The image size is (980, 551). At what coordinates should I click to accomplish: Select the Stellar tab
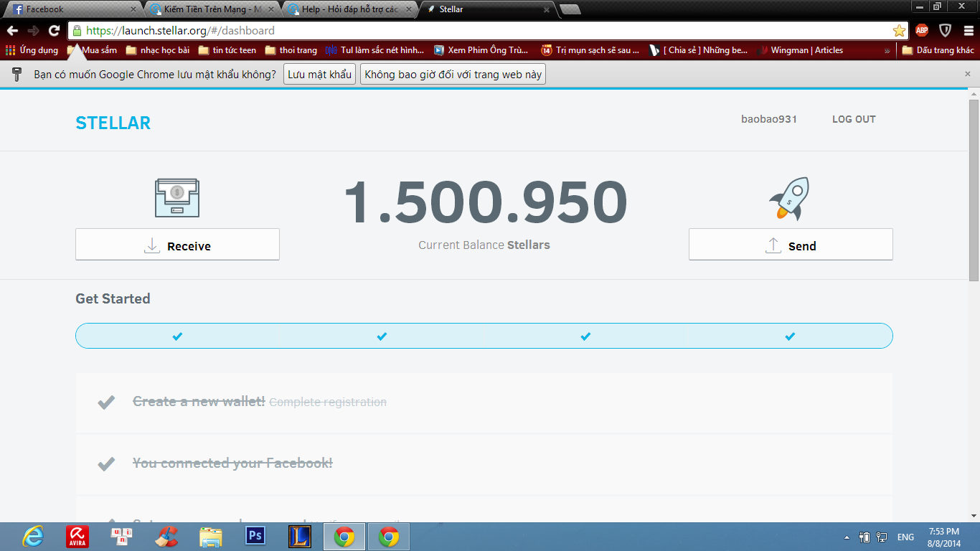(486, 10)
